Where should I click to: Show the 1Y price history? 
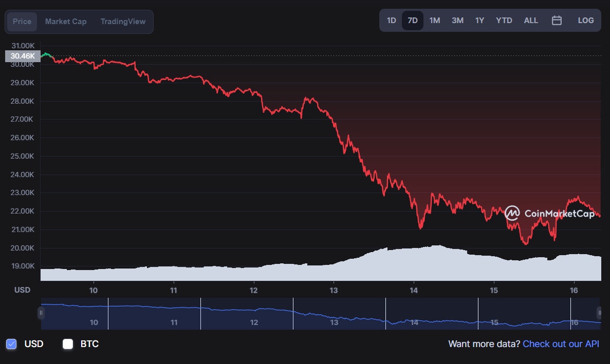click(x=479, y=21)
